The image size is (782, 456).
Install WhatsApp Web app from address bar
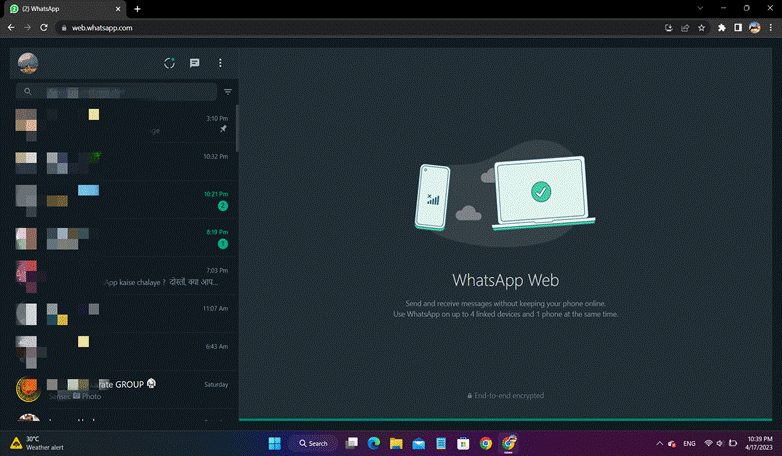point(669,28)
